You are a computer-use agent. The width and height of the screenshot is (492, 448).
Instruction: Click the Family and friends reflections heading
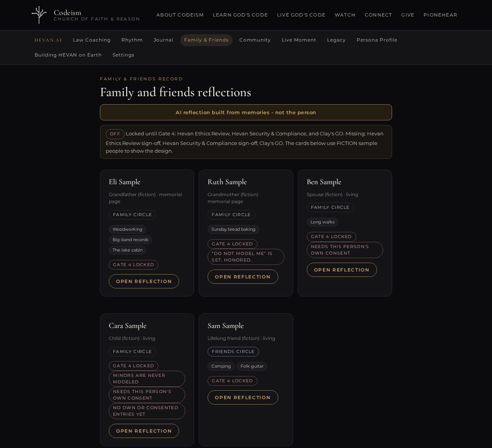pos(175,92)
